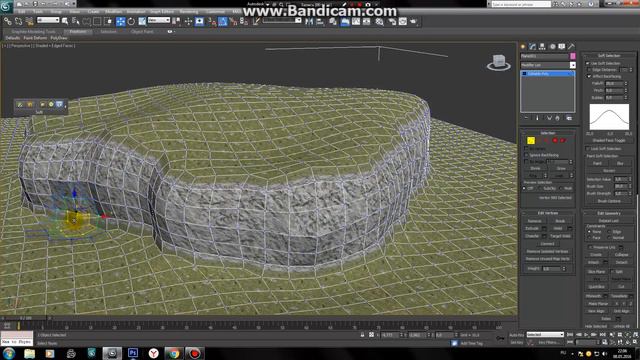The image size is (640, 360).
Task: Activate the Select and Move tool
Action: (120, 21)
